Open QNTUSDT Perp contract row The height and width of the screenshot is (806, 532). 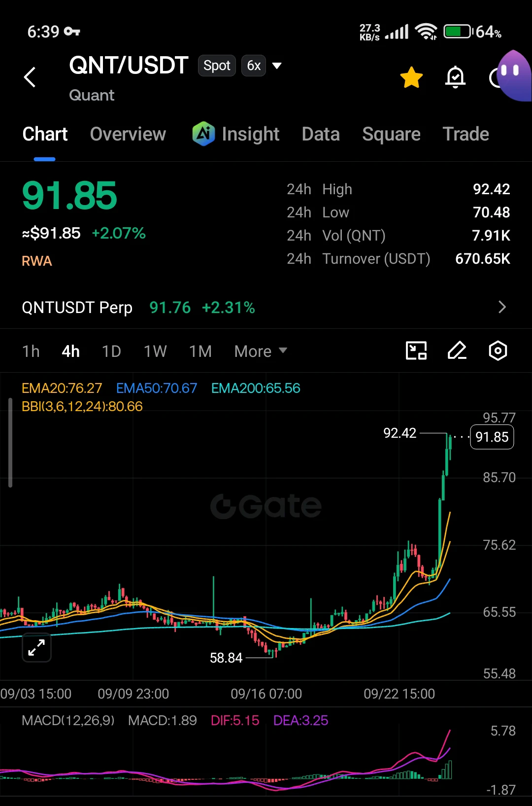tap(266, 308)
